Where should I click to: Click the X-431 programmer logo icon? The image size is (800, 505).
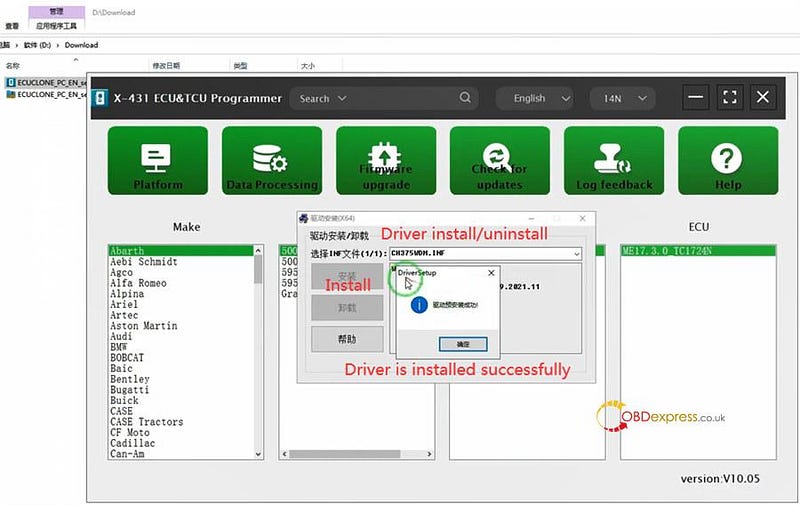click(101, 98)
